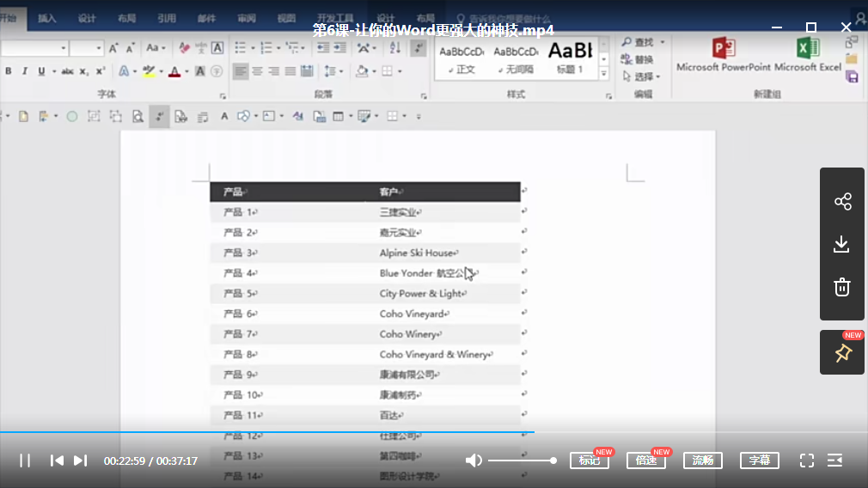Viewport: 868px width, 488px height.
Task: Select the Normal (正文) style
Action: click(x=462, y=60)
